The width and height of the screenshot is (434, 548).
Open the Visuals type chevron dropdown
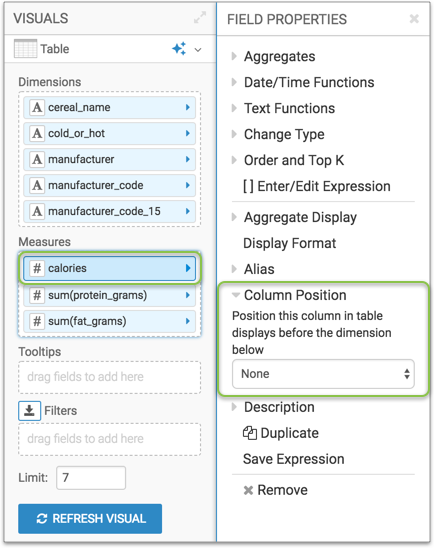point(198,50)
